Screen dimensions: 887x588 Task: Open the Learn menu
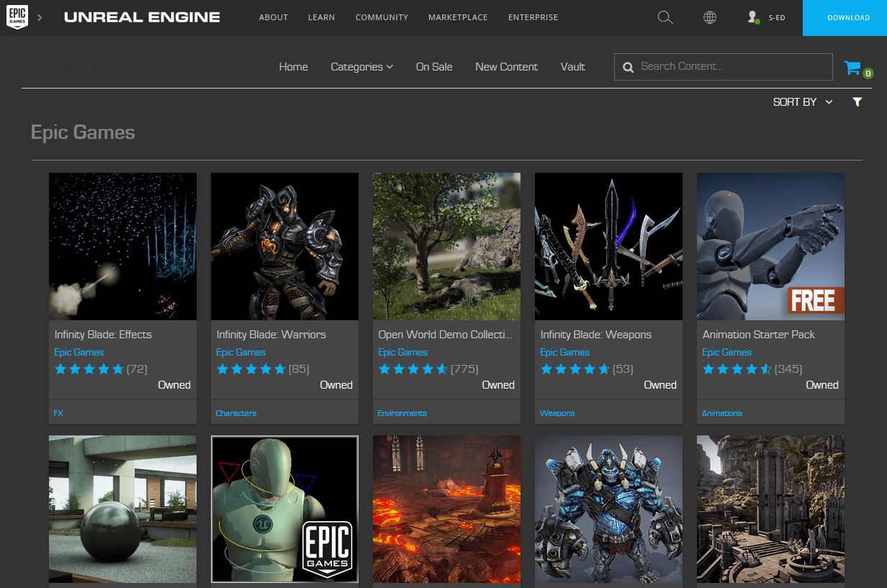[321, 17]
